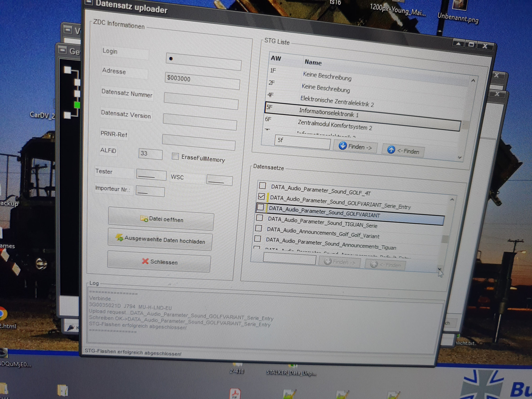Click the upload icon on Ausgewaehlte Daten hochladen

[119, 237]
